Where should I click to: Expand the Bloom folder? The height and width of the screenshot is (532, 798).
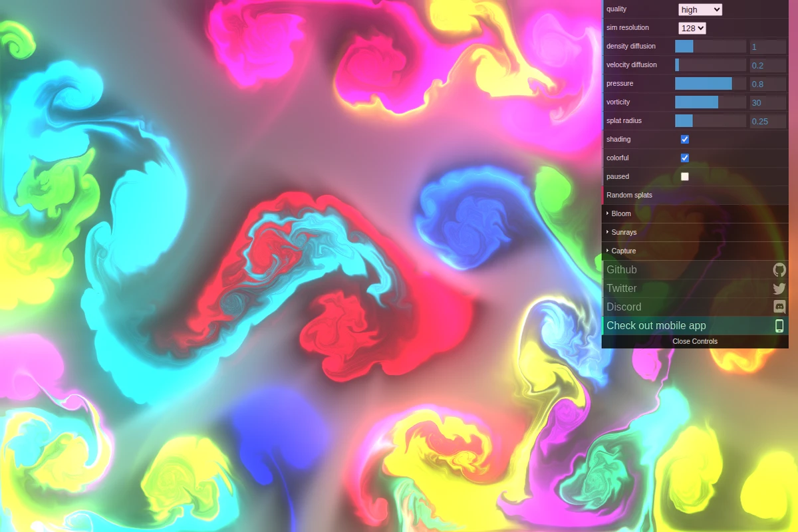(621, 213)
